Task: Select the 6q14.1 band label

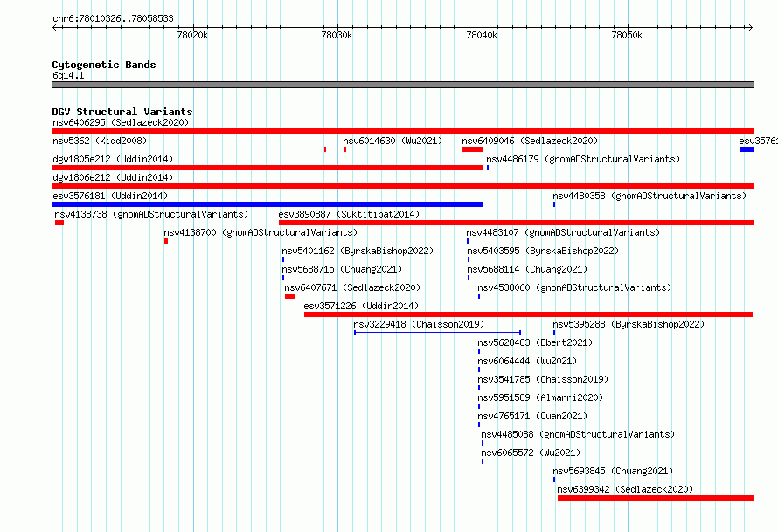Action: (68, 75)
